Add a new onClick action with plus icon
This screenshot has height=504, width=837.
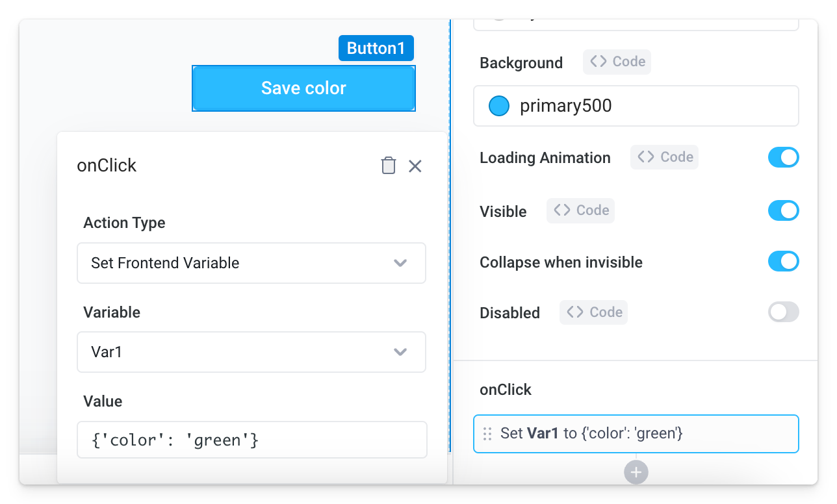(636, 472)
